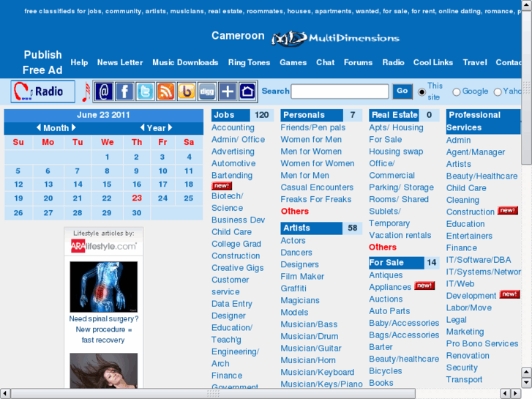The image size is (532, 399).
Task: Open Appliances for sale link
Action: pyautogui.click(x=390, y=287)
